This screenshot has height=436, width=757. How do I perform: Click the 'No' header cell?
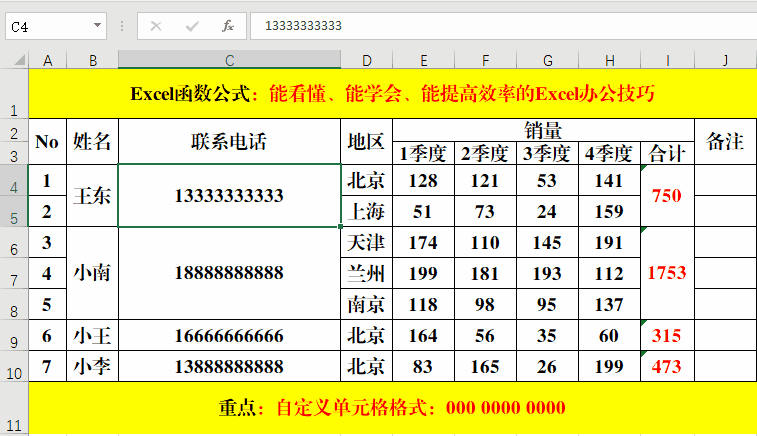click(47, 141)
